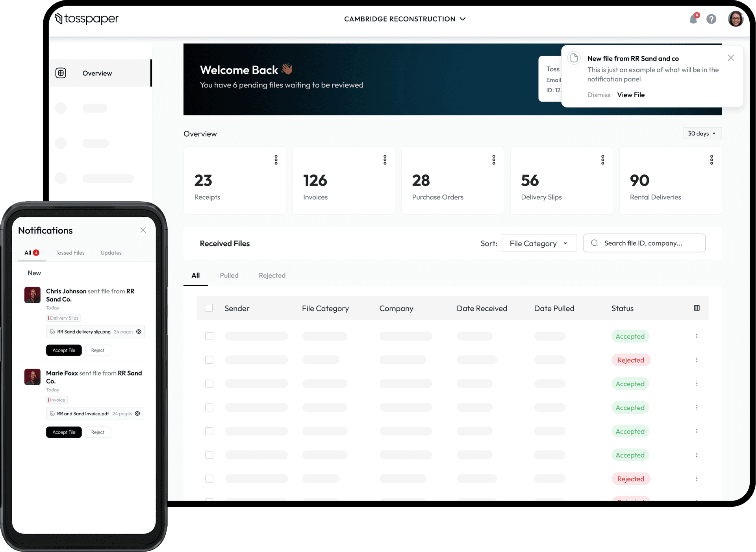
Task: Select the Overview grid icon in sidebar
Action: 61,73
